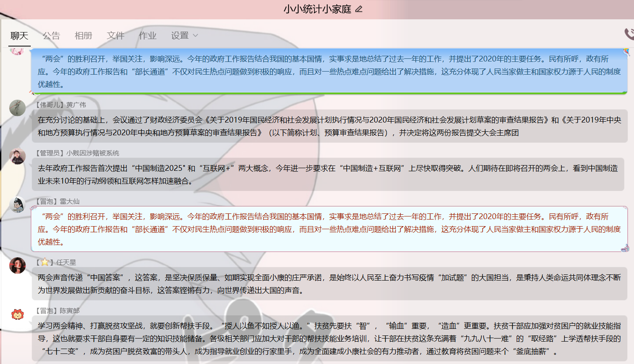The width and height of the screenshot is (634, 364).
Task: Go to the 相册 tab
Action: (84, 36)
